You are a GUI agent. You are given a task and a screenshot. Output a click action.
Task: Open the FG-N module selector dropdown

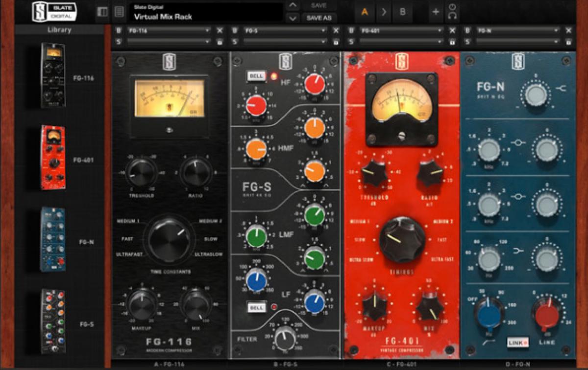tap(517, 30)
